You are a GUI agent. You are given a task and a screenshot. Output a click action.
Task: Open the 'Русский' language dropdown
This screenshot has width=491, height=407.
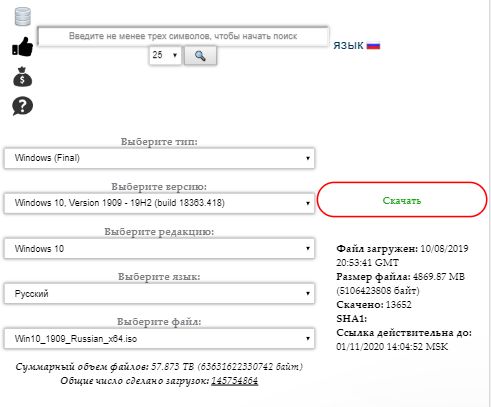(x=159, y=293)
